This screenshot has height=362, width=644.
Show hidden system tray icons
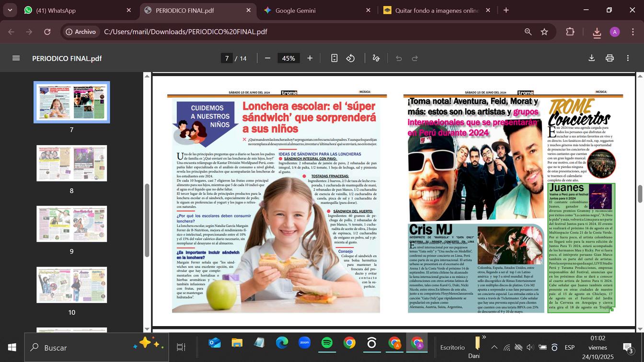tap(494, 347)
